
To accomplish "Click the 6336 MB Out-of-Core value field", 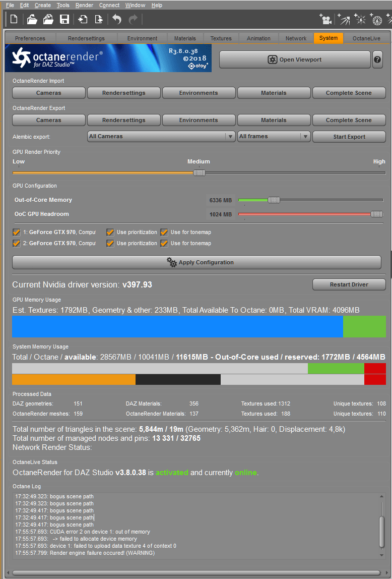I will pos(221,200).
